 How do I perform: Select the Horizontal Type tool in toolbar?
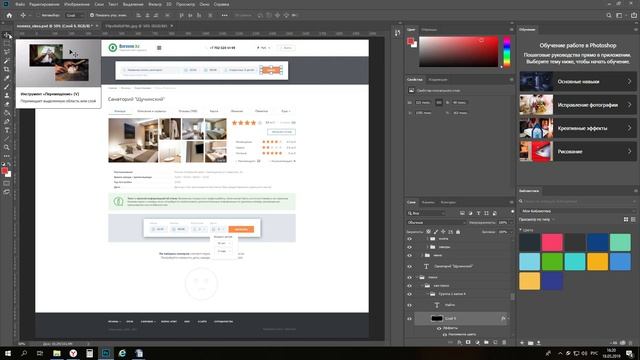7,130
